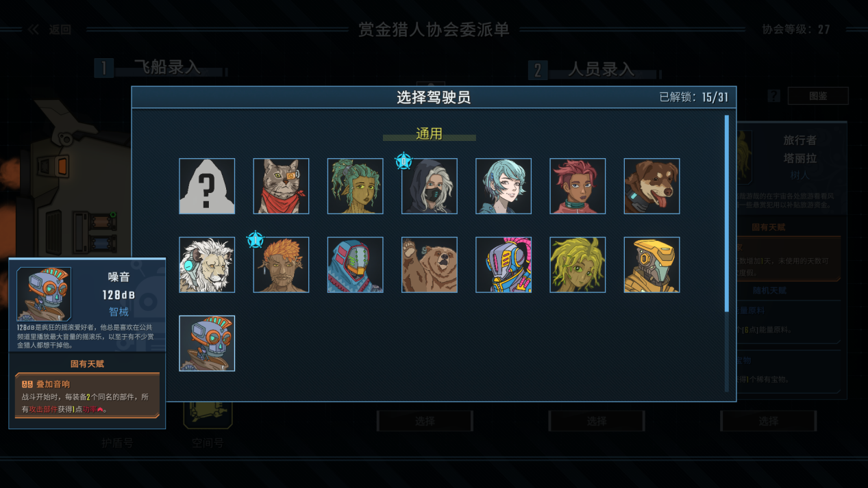Pick the 128dB robot pilot portrait

click(x=207, y=344)
